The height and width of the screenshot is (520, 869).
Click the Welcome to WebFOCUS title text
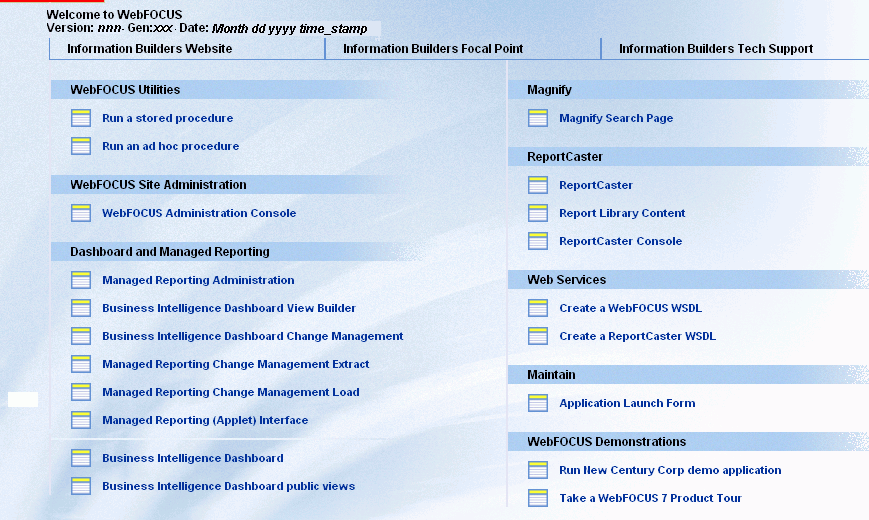[x=114, y=14]
